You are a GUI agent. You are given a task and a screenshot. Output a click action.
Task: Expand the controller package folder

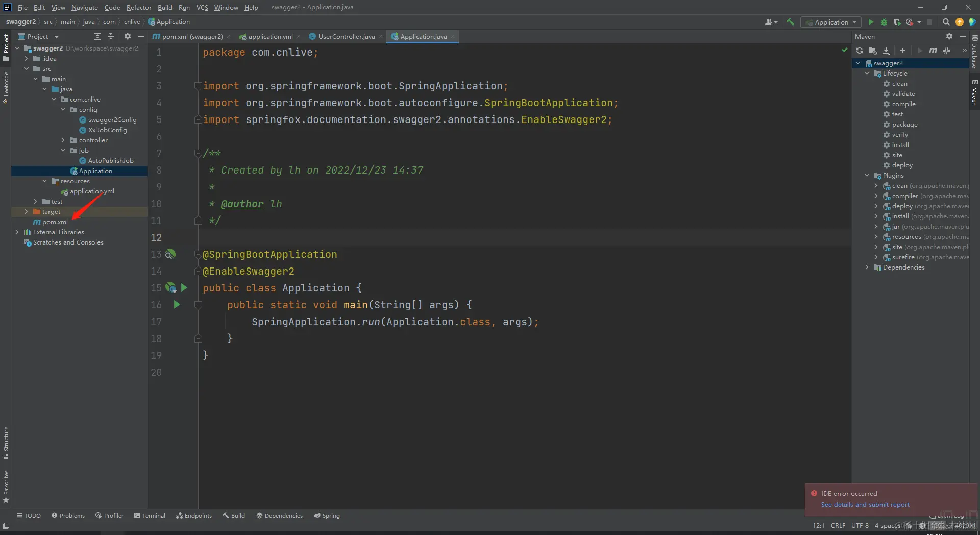tap(63, 140)
